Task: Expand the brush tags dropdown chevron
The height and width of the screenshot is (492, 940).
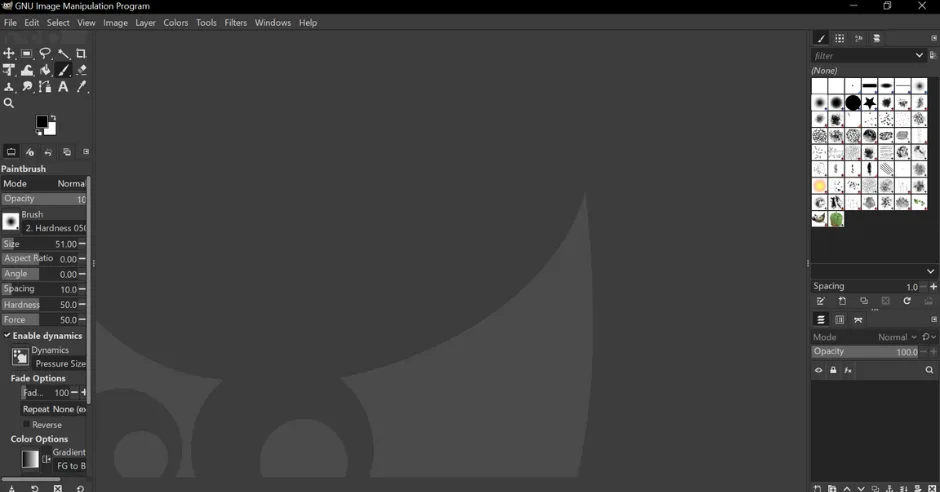Action: coord(930,271)
